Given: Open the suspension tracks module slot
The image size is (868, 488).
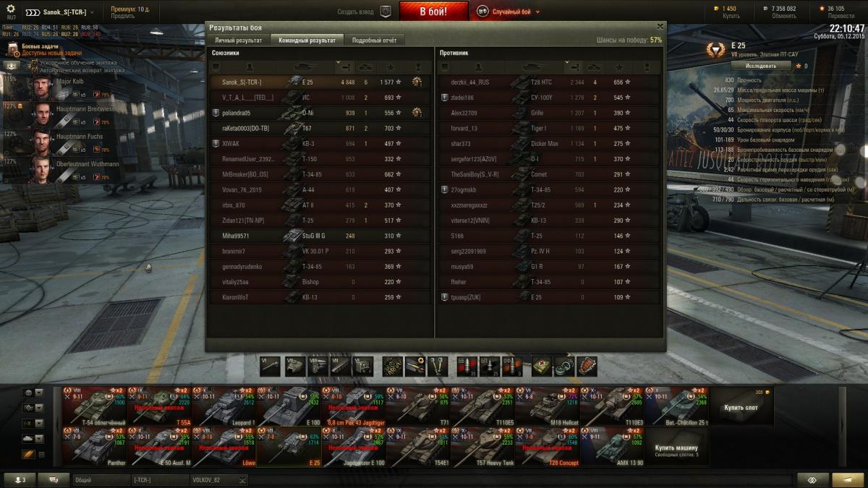Looking at the screenshot, I should click(341, 366).
